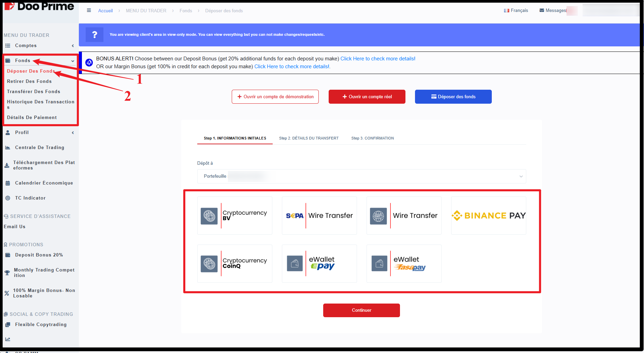
Task: Click the Comptes list icon
Action: tap(8, 46)
